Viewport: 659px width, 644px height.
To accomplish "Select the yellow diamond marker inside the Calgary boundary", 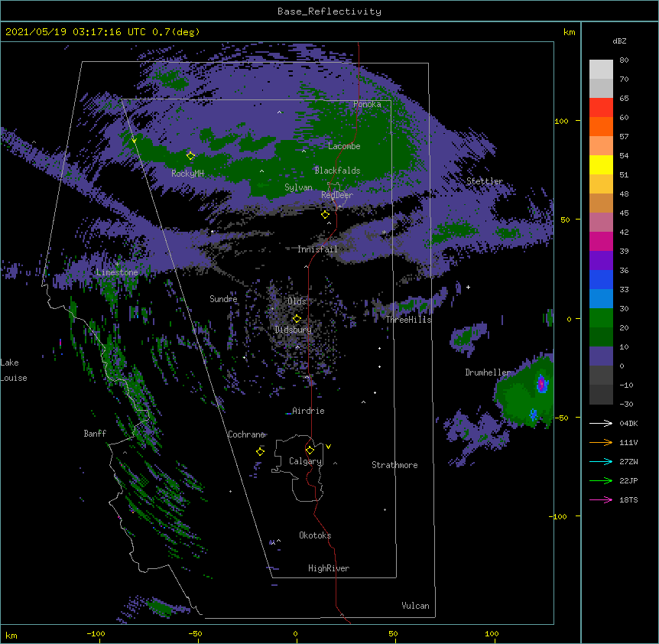I will coord(310,450).
